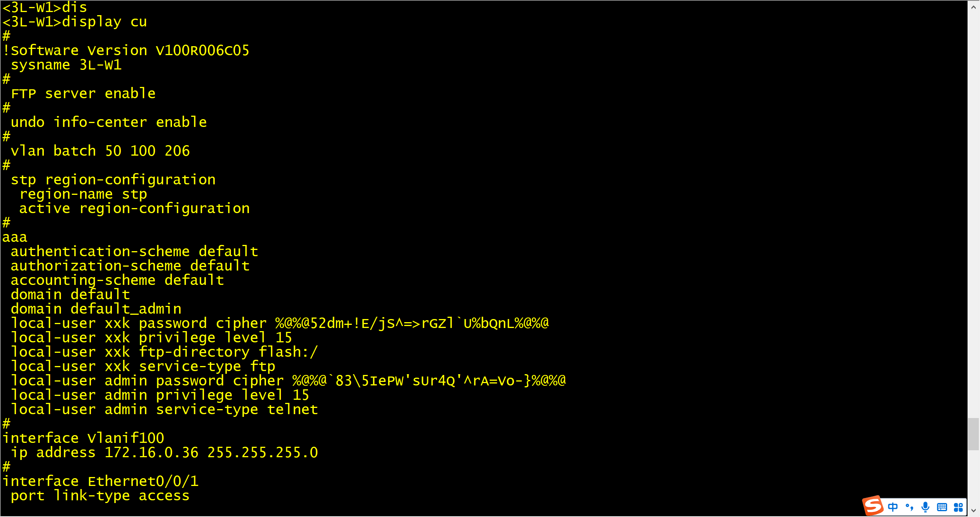Toggle Chinese/English input mode button

(x=893, y=507)
